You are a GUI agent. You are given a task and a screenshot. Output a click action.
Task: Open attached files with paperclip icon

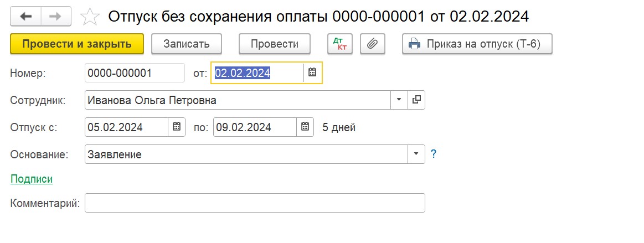tap(373, 44)
